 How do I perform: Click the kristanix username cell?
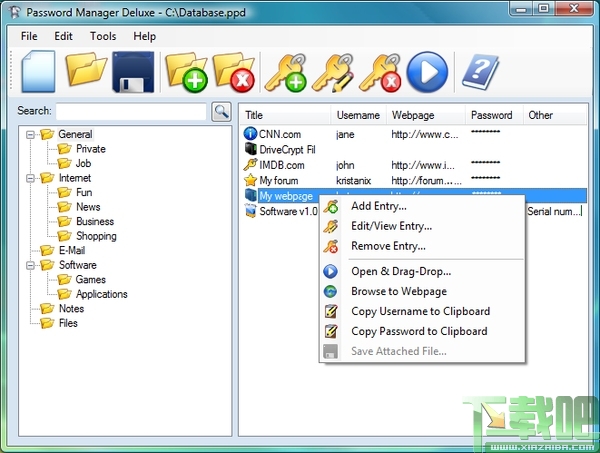(x=354, y=181)
